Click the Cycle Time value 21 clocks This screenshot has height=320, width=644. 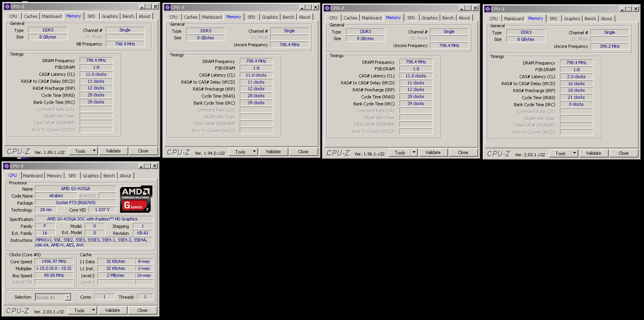tap(576, 97)
